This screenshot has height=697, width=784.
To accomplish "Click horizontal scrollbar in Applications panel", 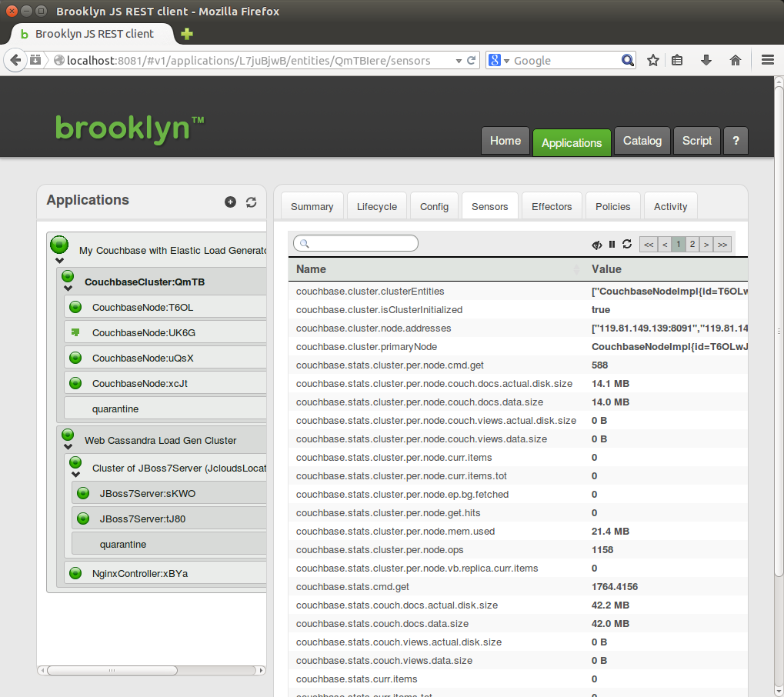I will click(112, 671).
